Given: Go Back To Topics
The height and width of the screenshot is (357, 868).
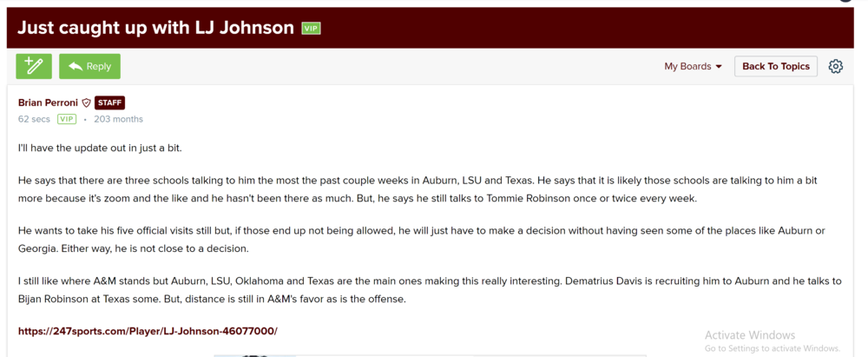Looking at the screenshot, I should point(775,66).
